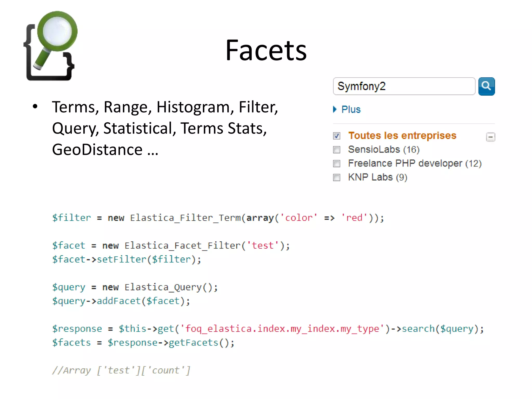The image size is (532, 399).
Task: Click the green magnifier braces logo
Action: tap(50, 46)
